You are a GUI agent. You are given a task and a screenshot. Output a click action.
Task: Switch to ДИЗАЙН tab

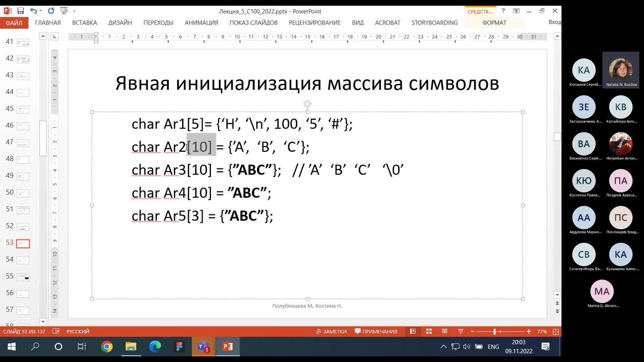click(120, 23)
